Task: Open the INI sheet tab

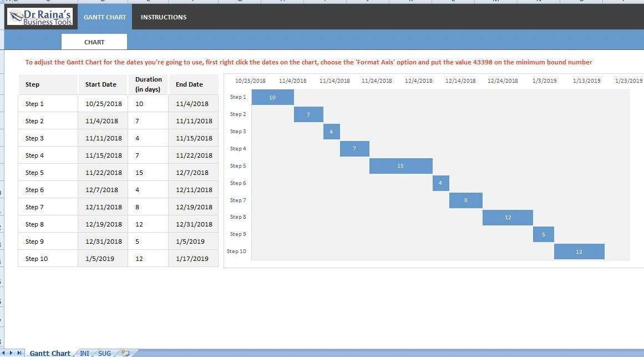Action: pos(84,353)
